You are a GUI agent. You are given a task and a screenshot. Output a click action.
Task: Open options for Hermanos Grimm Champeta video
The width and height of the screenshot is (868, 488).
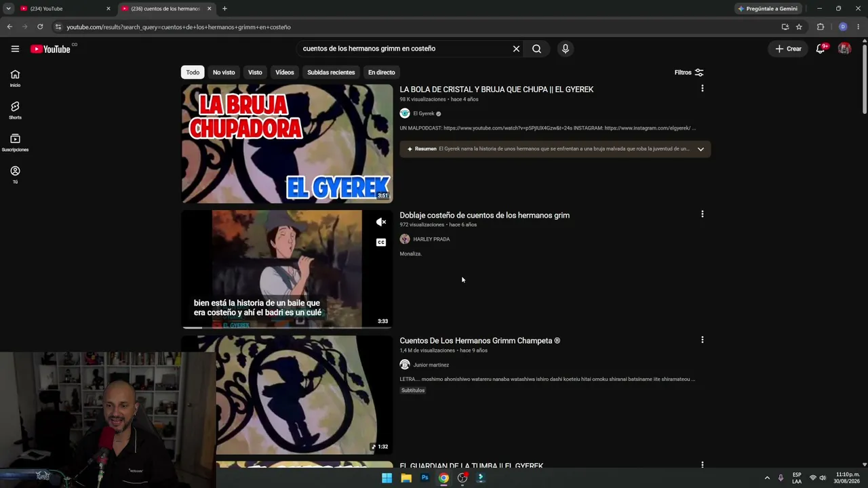tap(702, 340)
